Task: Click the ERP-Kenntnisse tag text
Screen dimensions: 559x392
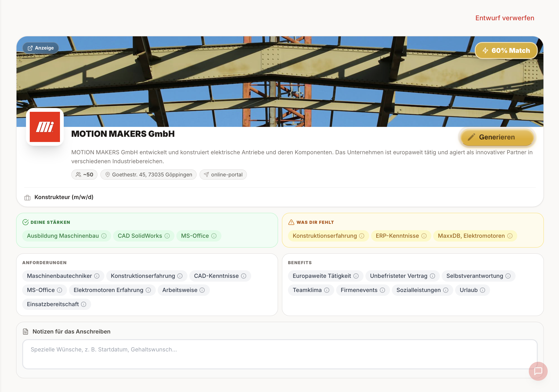Action: (x=397, y=236)
